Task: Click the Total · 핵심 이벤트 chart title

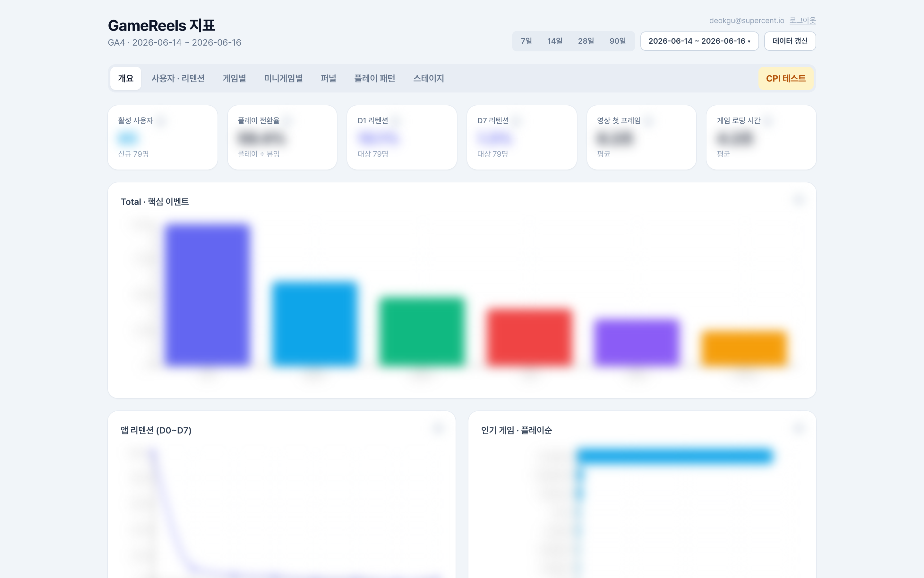Action: pyautogui.click(x=155, y=201)
